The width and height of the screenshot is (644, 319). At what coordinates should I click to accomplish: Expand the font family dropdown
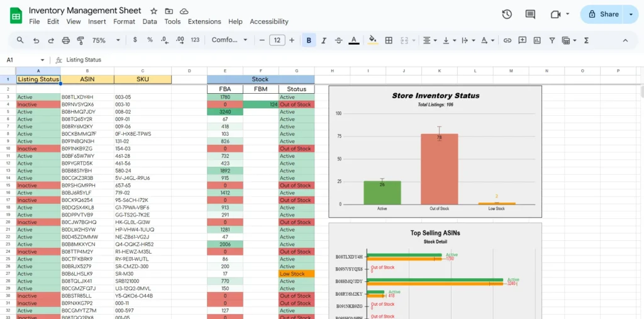230,40
